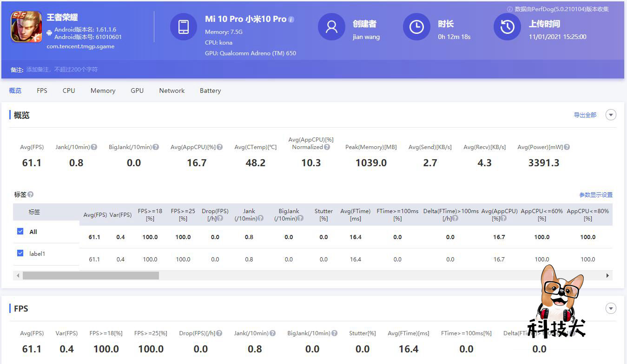Open the Battery tab
This screenshot has width=627, height=364.
pos(210,91)
